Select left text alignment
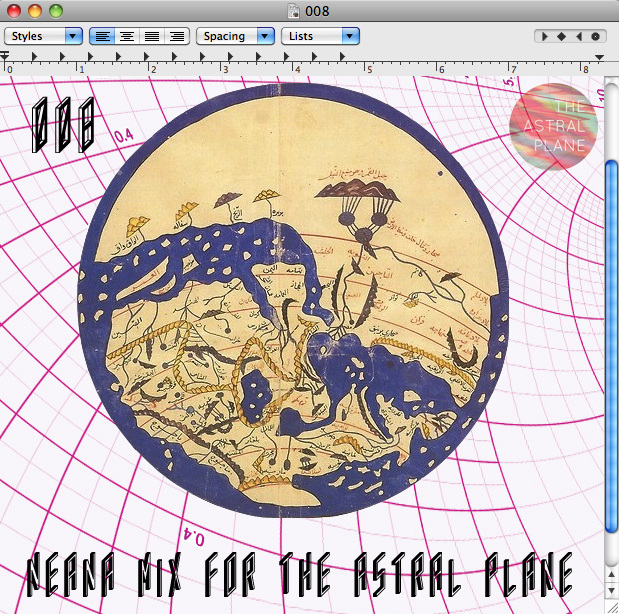 pyautogui.click(x=102, y=36)
